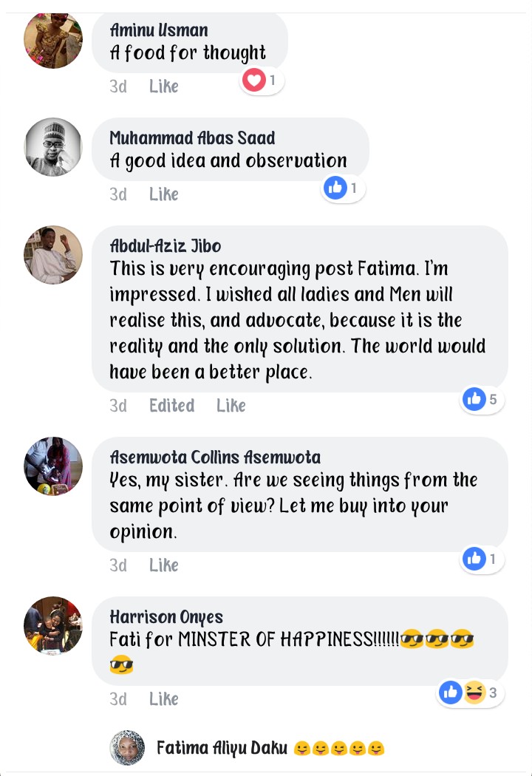
Task: Like Abdul-Aziz Jibo's comment
Action: point(231,406)
